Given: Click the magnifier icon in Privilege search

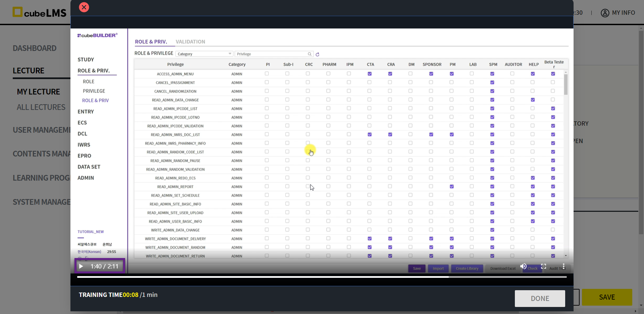Looking at the screenshot, I should (310, 54).
